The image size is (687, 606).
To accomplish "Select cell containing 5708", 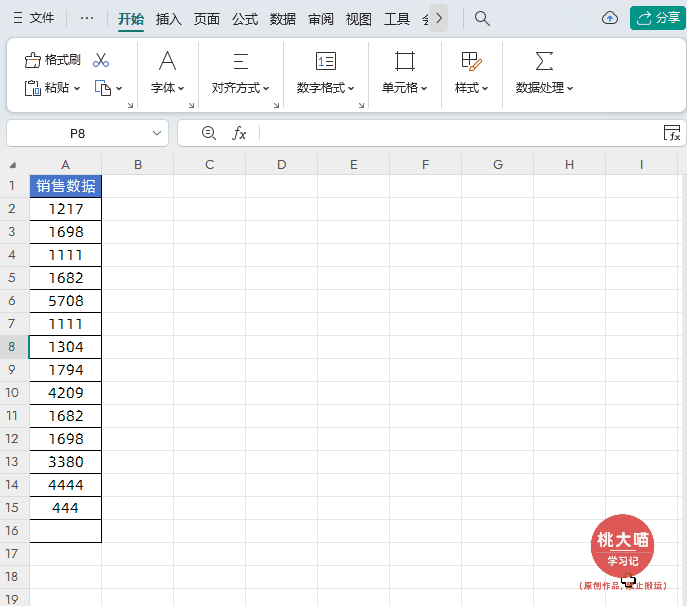I will tap(66, 301).
